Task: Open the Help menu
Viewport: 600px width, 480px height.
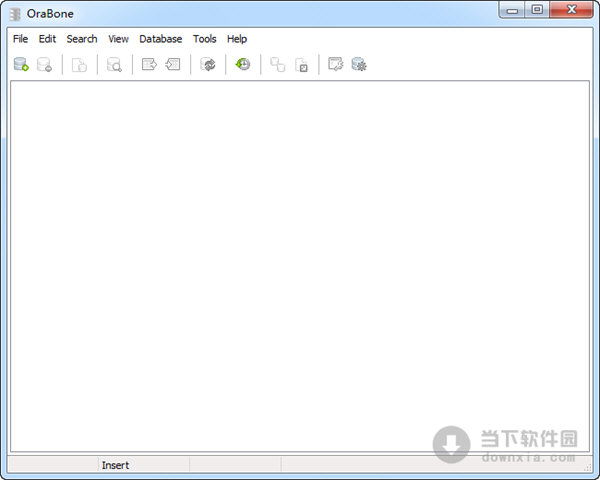Action: (237, 39)
